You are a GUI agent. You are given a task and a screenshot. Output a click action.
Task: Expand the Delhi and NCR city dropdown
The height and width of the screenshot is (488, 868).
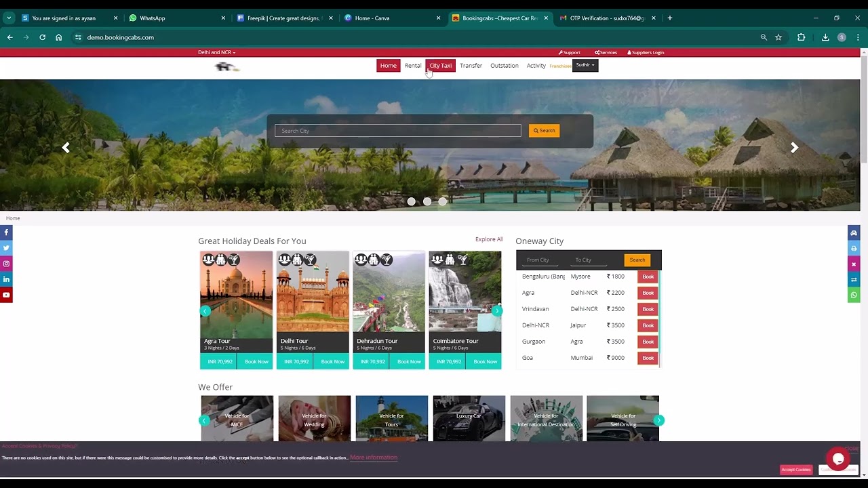click(216, 52)
